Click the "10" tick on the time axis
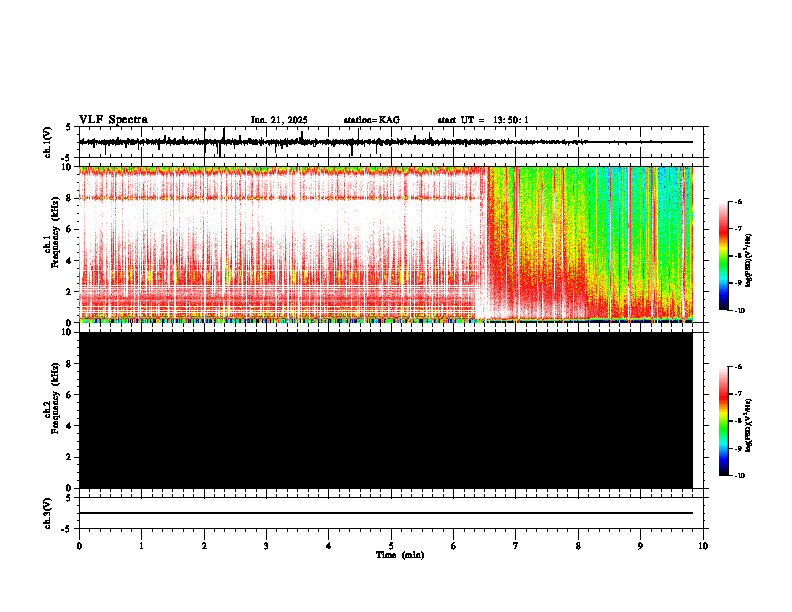 coord(703,546)
